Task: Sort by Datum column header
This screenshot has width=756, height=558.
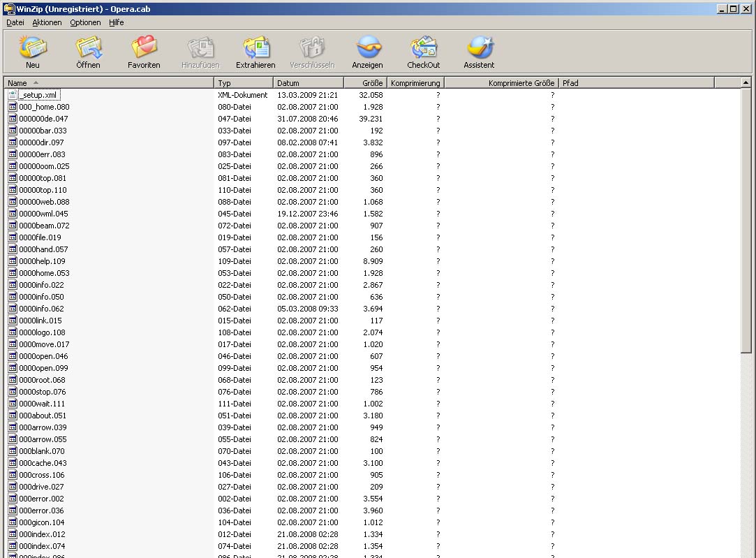Action: pyautogui.click(x=309, y=83)
